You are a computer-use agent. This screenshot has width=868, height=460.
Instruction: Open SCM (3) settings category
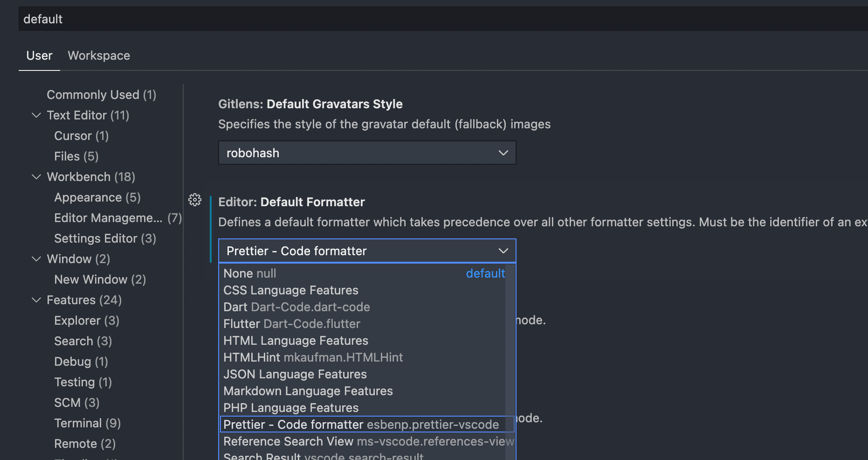77,403
